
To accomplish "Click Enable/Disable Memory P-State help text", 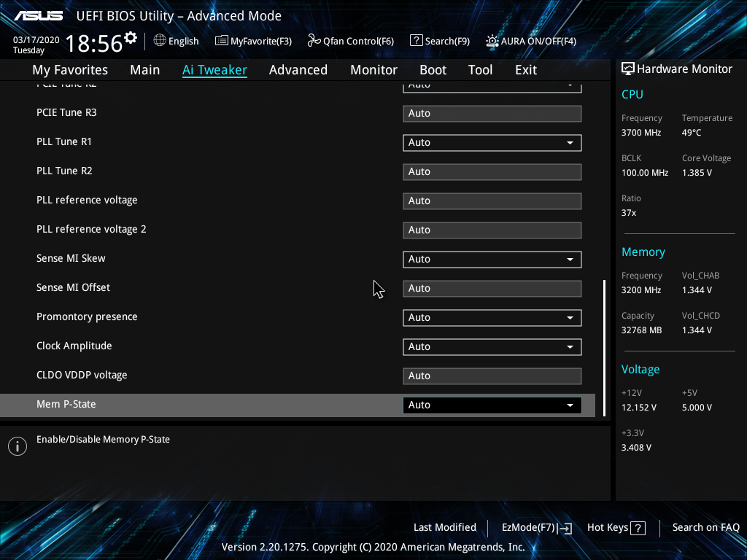I will point(103,440).
